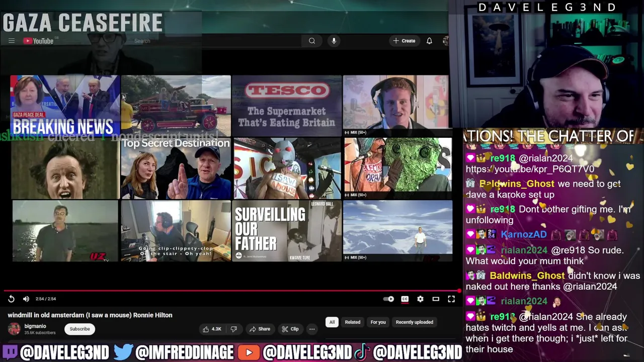The height and width of the screenshot is (362, 644).
Task: Open the youtu.be link in chat
Action: pyautogui.click(x=530, y=169)
